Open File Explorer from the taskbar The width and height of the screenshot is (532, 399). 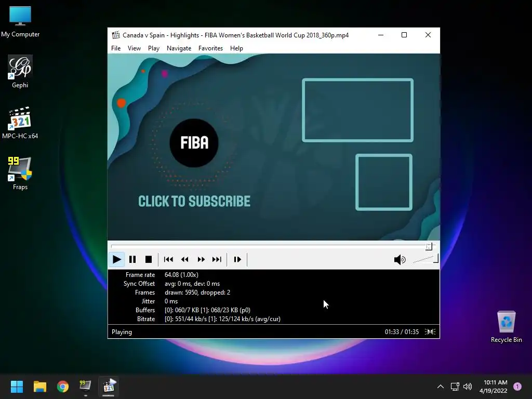pos(39,387)
